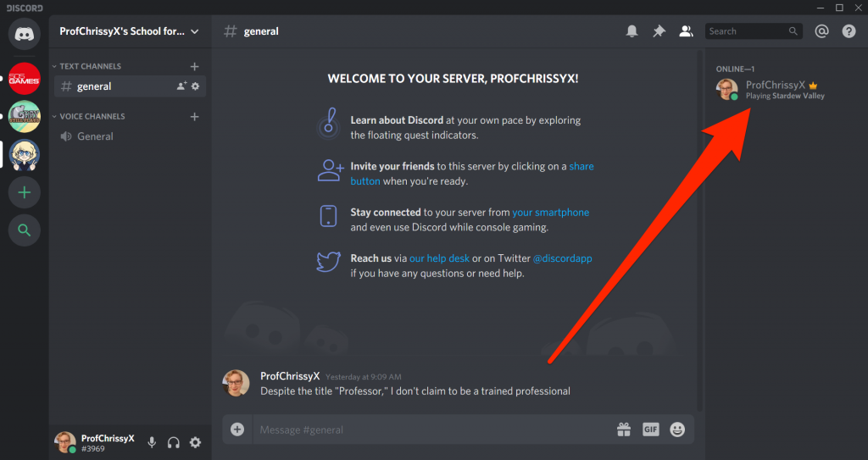The height and width of the screenshot is (460, 868).
Task: Show pinned messages
Action: (x=659, y=31)
